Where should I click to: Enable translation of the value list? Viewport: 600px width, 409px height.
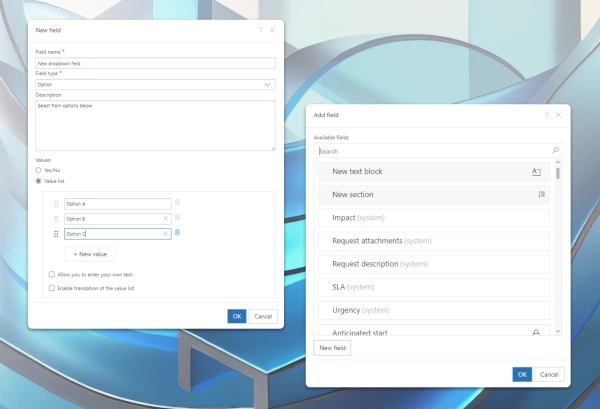tap(52, 288)
